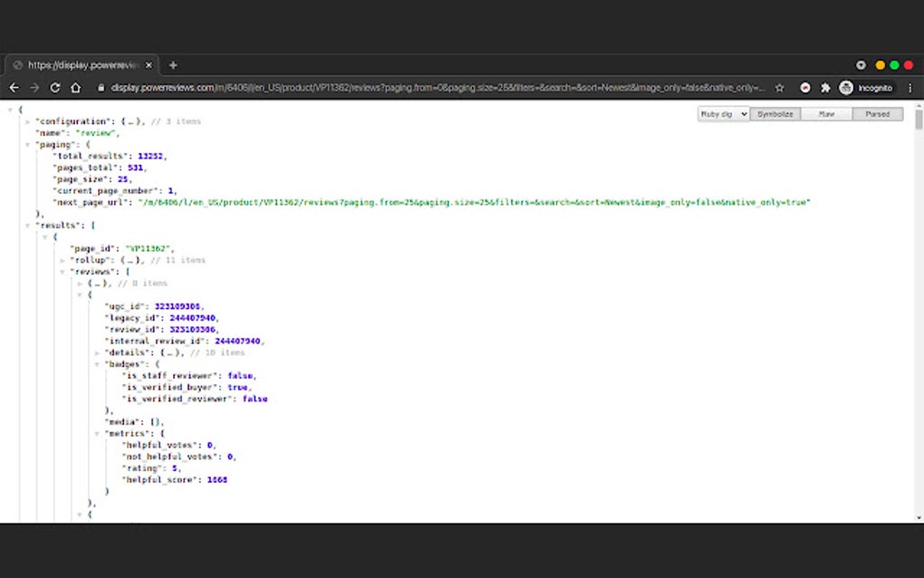924x578 pixels.
Task: Open the red extension icon in toolbar
Action: point(805,88)
